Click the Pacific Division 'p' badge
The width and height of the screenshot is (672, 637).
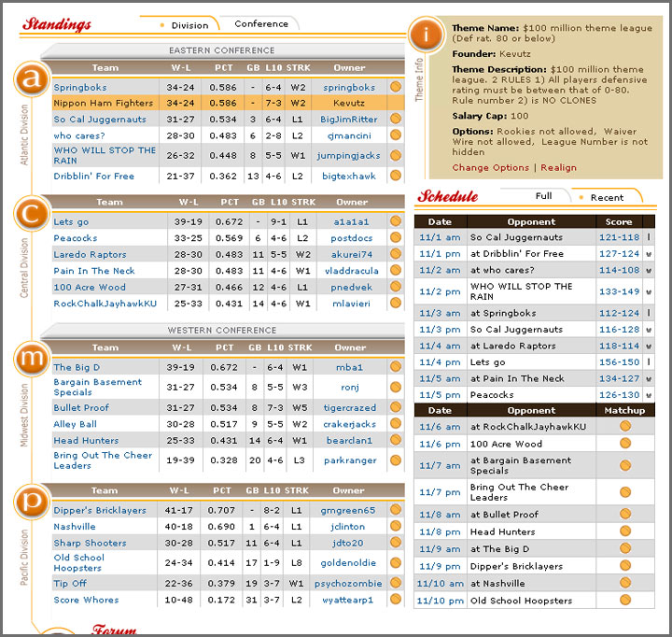(x=32, y=502)
